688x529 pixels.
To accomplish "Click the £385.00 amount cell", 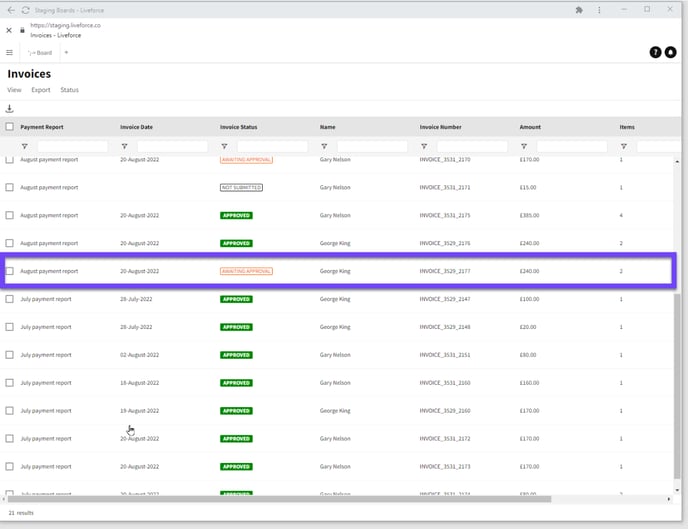I will 529,215.
